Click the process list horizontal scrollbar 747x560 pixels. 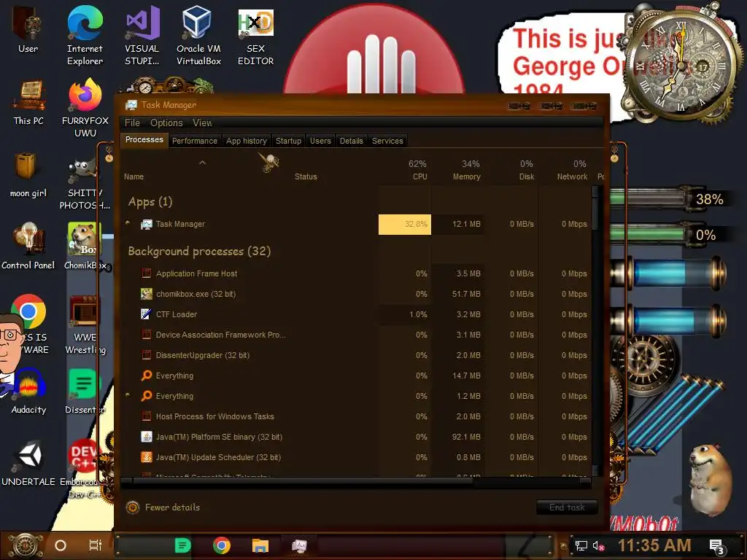pyautogui.click(x=355, y=482)
